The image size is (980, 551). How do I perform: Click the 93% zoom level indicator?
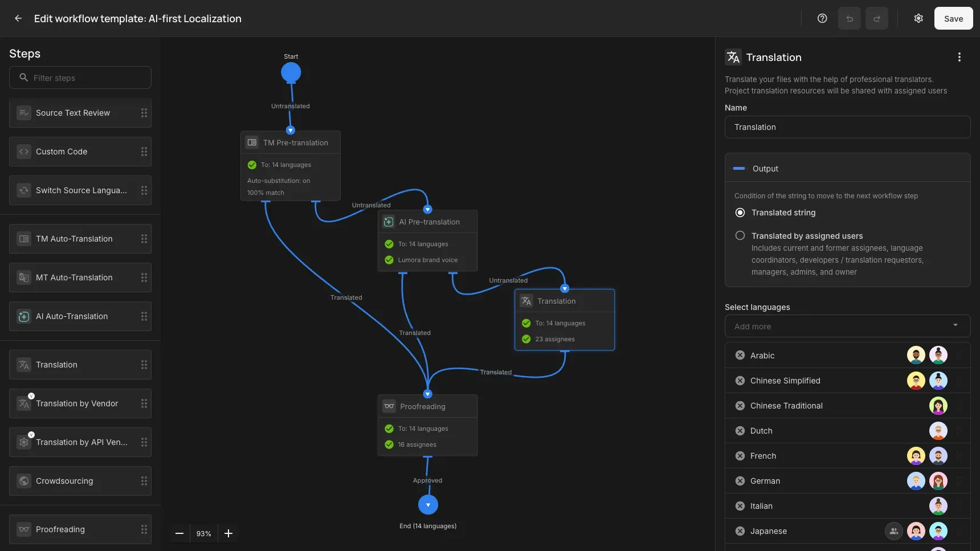coord(204,533)
